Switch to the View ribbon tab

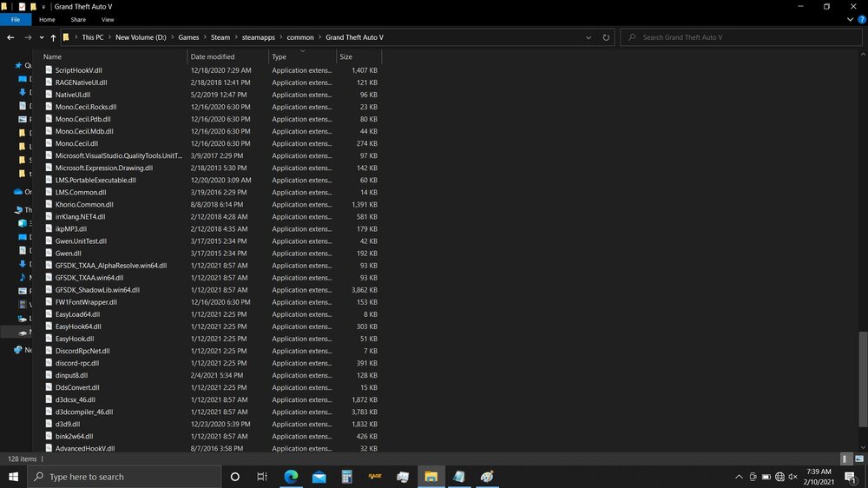(108, 19)
